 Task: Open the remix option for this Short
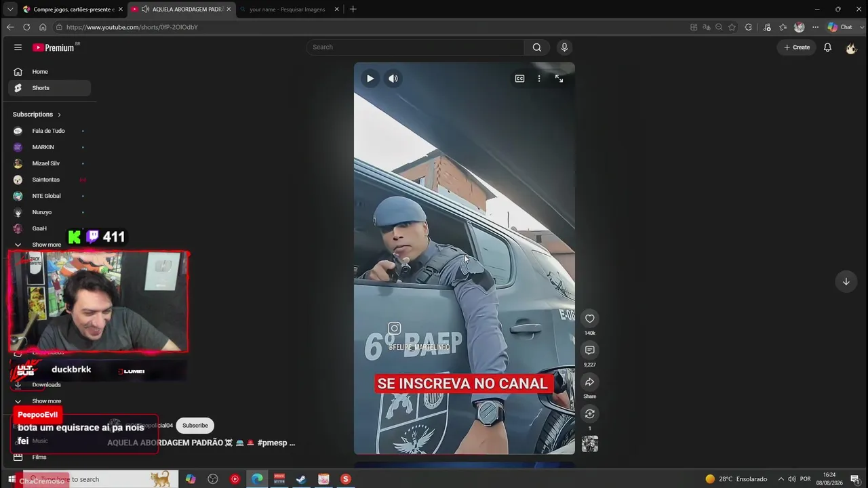(590, 414)
